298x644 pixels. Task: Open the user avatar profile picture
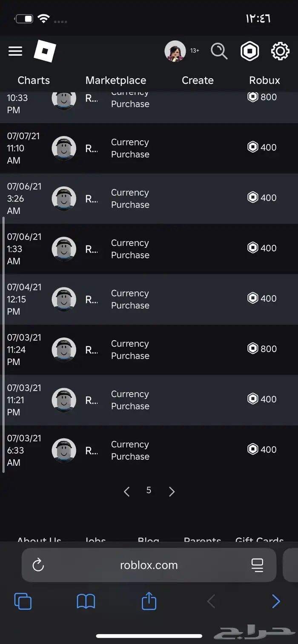click(x=175, y=51)
